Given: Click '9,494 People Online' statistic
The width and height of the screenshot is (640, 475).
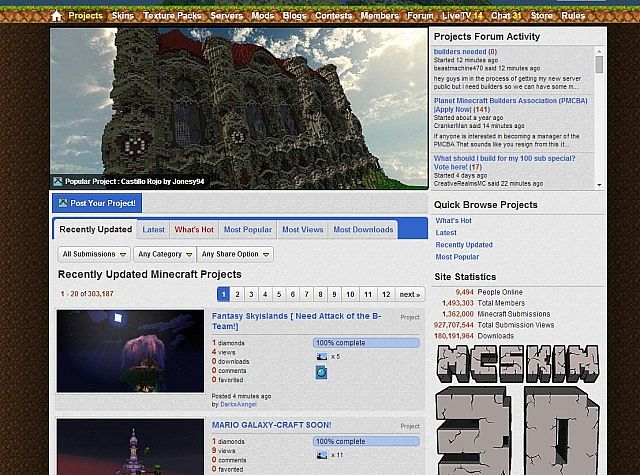Looking at the screenshot, I should pyautogui.click(x=489, y=292).
